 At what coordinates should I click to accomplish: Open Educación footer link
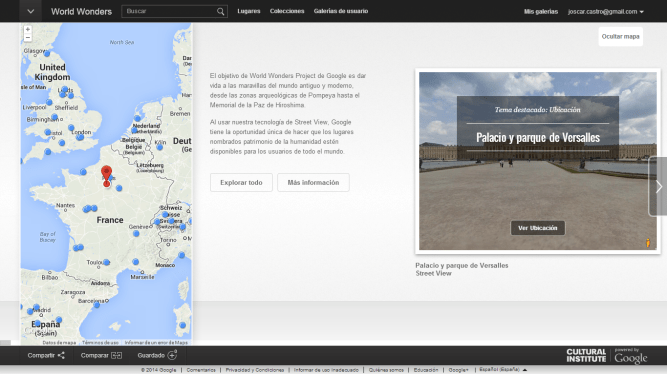[x=426, y=370]
